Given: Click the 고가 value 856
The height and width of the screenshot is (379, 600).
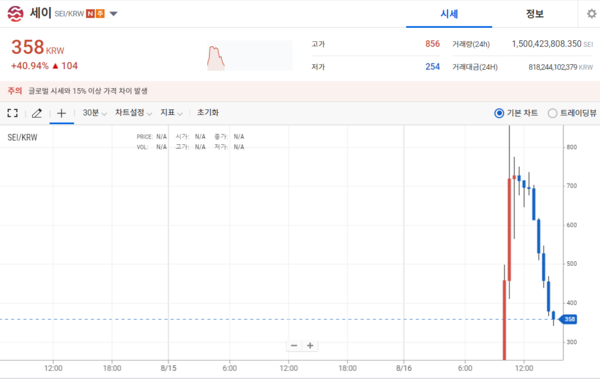Looking at the screenshot, I should tap(432, 44).
